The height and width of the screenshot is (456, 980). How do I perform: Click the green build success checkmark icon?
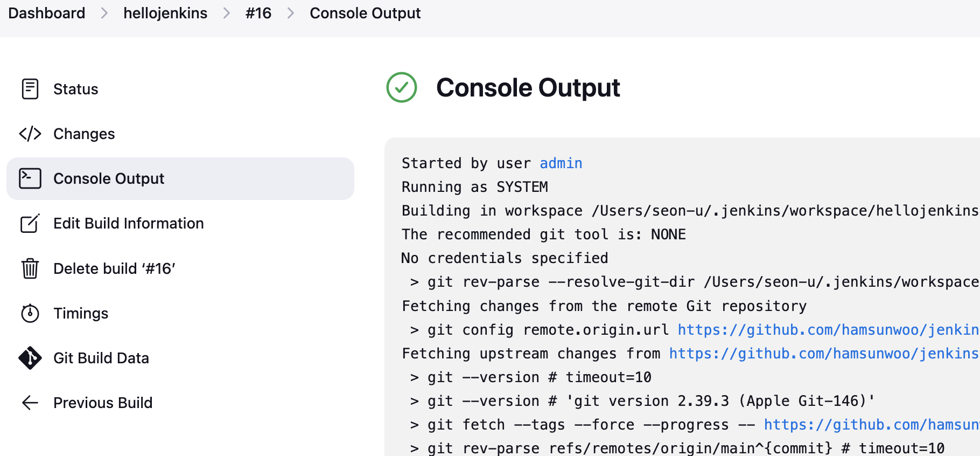[402, 87]
